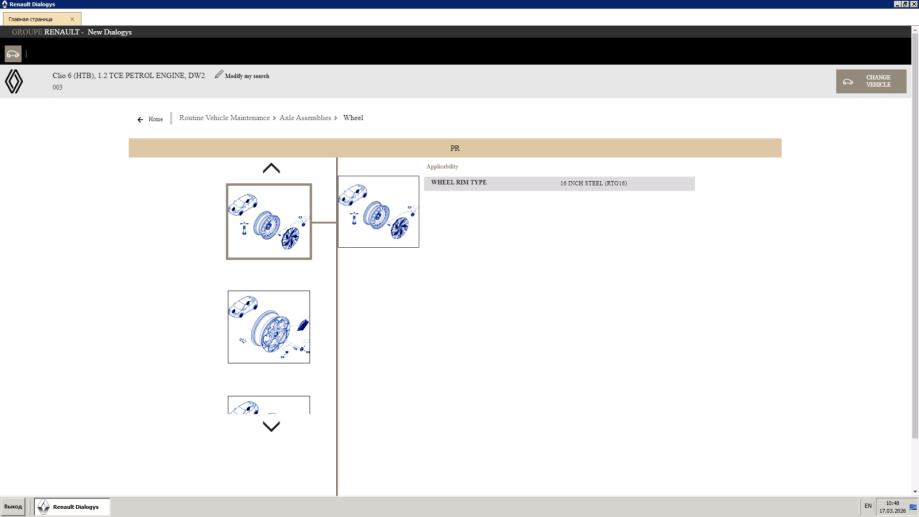
Task: Open the wheel diagram beside Applicability
Action: pos(379,212)
